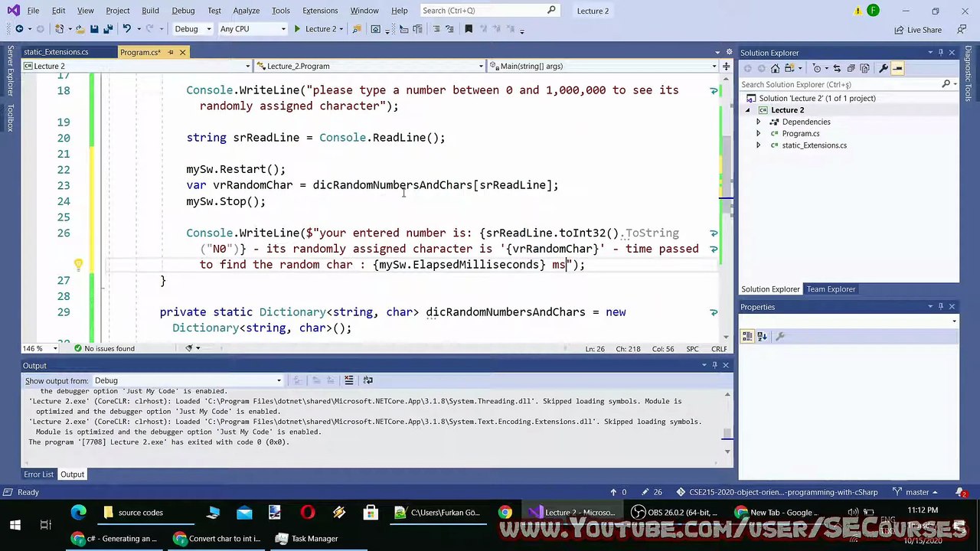The image size is (980, 551).
Task: Toggle Preview Selected Items button
Action: click(897, 69)
